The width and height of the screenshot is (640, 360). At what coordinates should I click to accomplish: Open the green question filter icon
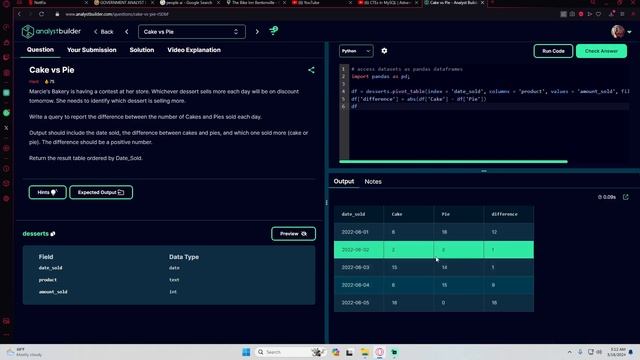click(x=273, y=31)
